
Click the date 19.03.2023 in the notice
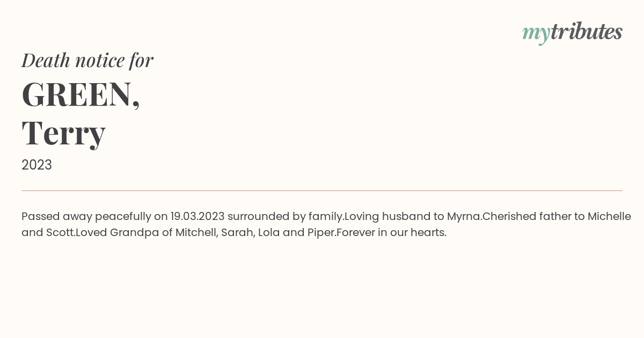click(x=197, y=216)
